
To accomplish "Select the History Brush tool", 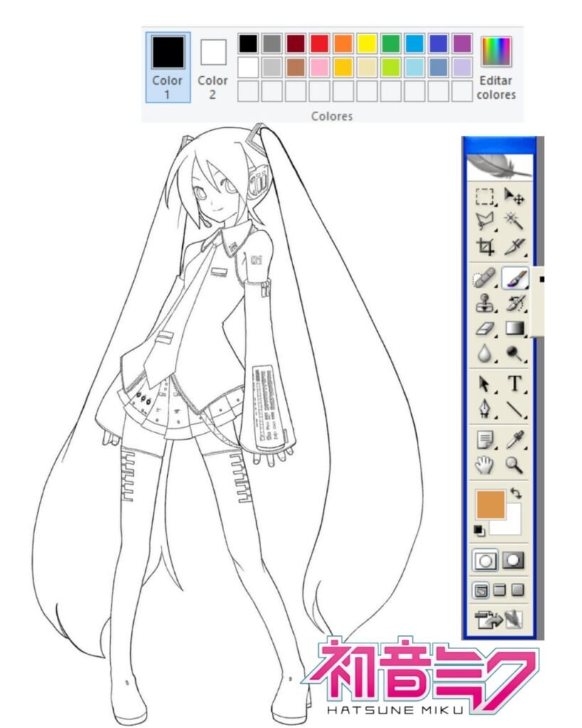I will (x=514, y=303).
